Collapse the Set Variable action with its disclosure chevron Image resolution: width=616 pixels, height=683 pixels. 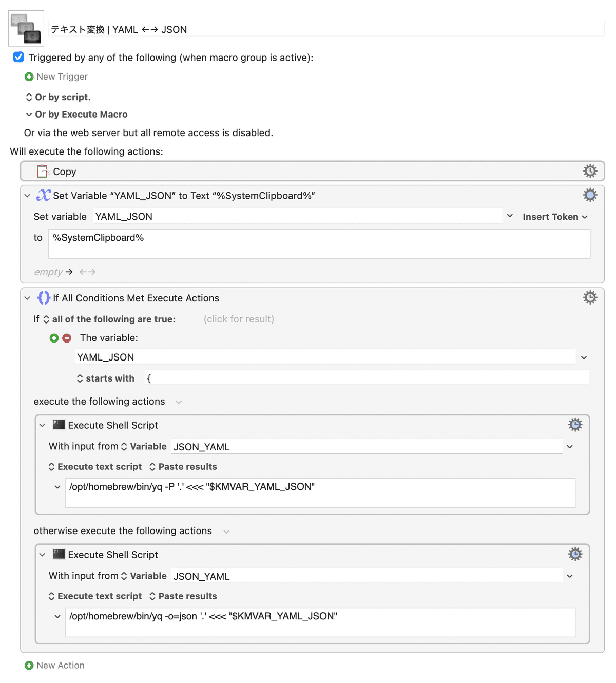27,195
